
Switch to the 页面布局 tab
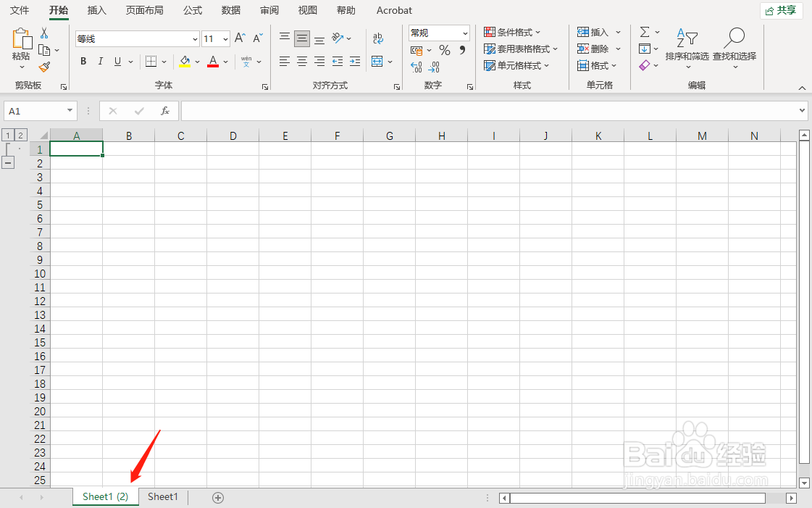click(145, 10)
